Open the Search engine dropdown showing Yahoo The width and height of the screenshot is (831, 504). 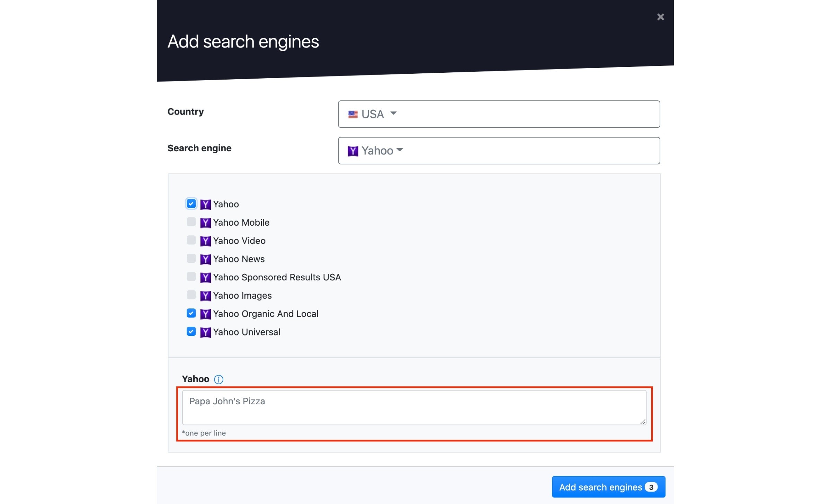point(499,151)
